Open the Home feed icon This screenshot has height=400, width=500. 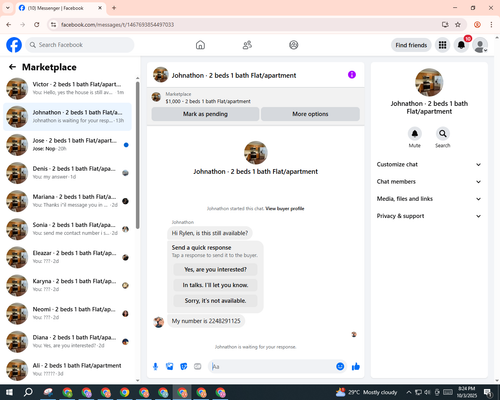tap(200, 45)
